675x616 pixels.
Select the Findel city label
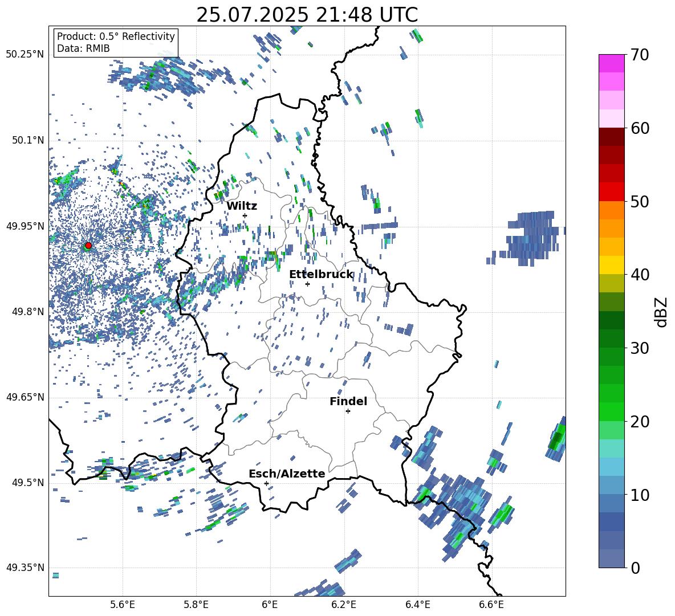348,401
